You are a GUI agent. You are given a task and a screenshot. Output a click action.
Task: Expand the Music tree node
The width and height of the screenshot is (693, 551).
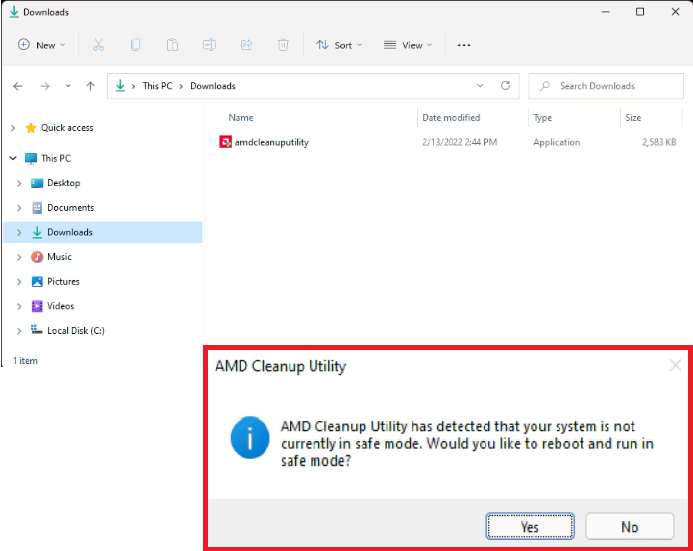pyautogui.click(x=19, y=257)
